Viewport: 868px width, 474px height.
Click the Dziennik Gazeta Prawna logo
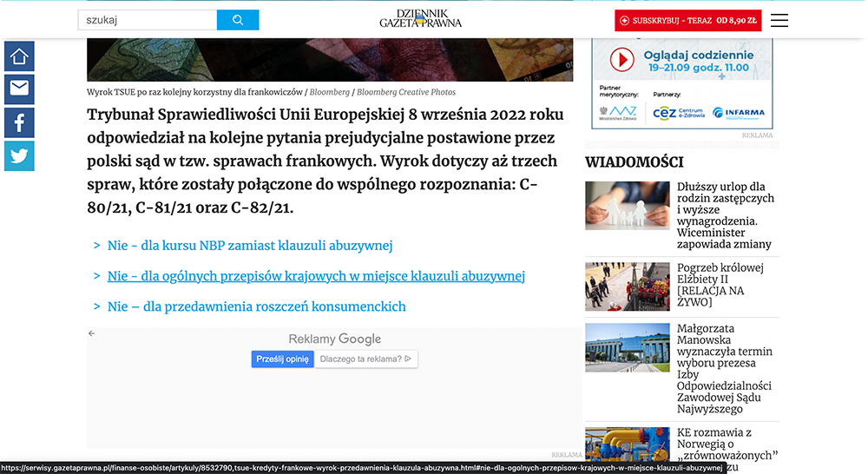[x=421, y=18]
